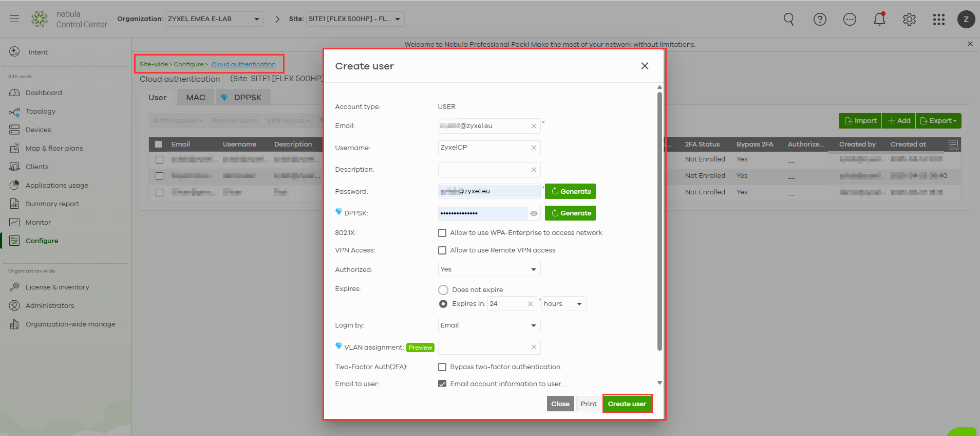
Task: Toggle the hamburger navigation menu
Action: (x=14, y=19)
